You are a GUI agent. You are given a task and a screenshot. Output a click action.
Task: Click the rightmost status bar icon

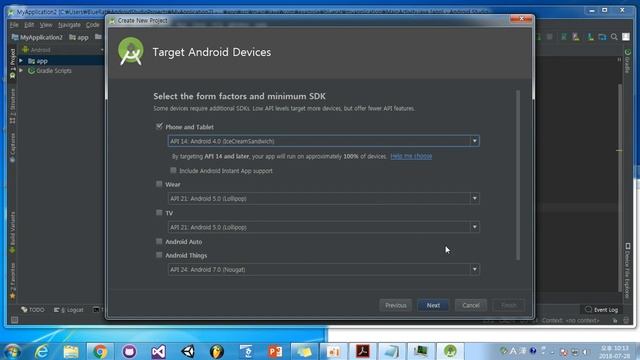pos(626,320)
